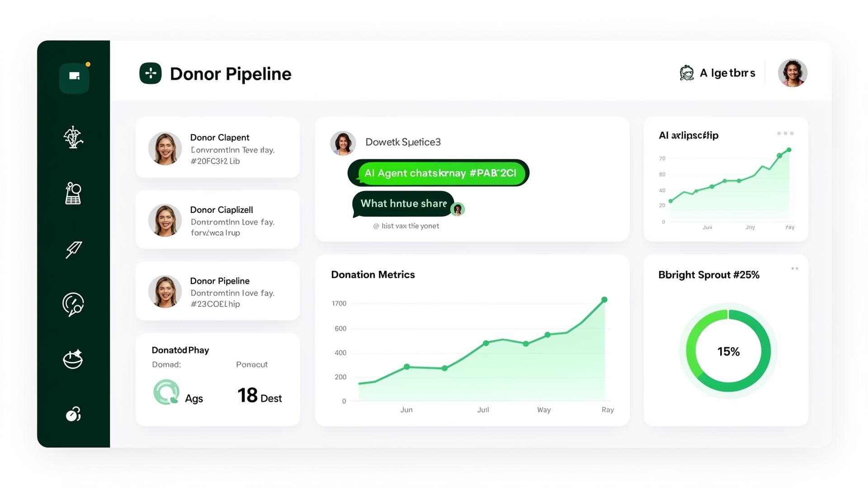The width and height of the screenshot is (868, 488).
Task: Click the AI Agent chat message bubble
Action: [x=438, y=173]
